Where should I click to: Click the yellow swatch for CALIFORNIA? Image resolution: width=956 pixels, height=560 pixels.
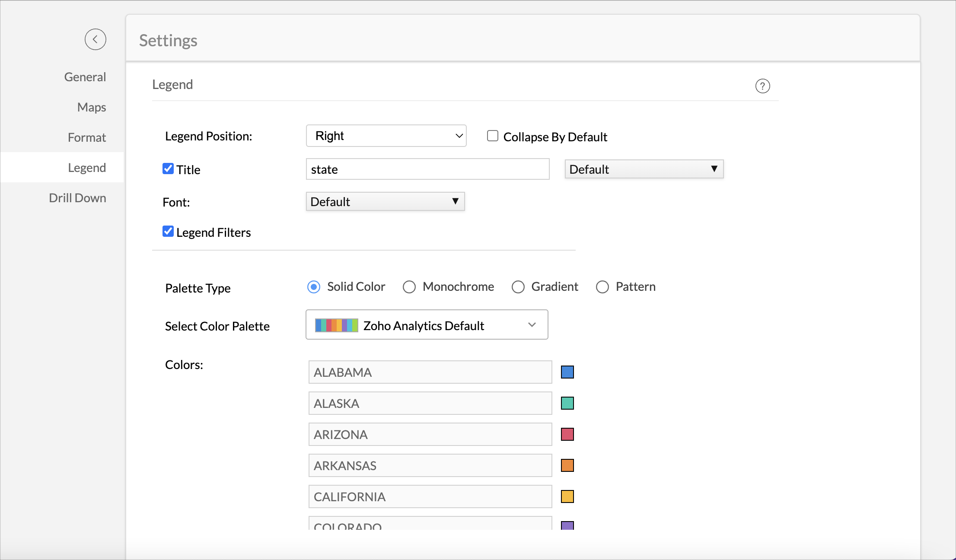(567, 496)
